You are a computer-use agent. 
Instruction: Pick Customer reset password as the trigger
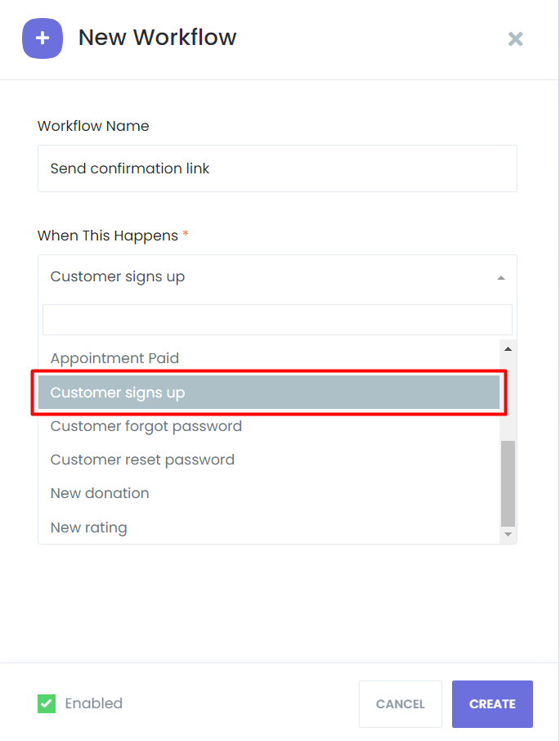142,460
